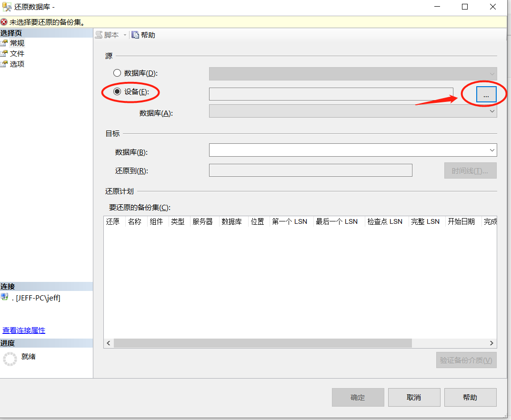Open the 常规 page
The height and width of the screenshot is (420, 511).
click(17, 43)
